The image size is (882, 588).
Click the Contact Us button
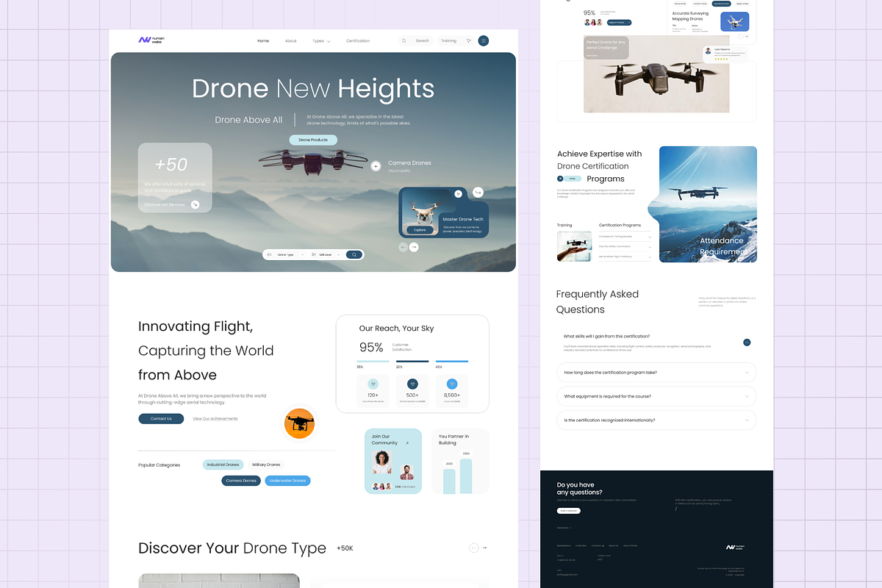coord(161,419)
